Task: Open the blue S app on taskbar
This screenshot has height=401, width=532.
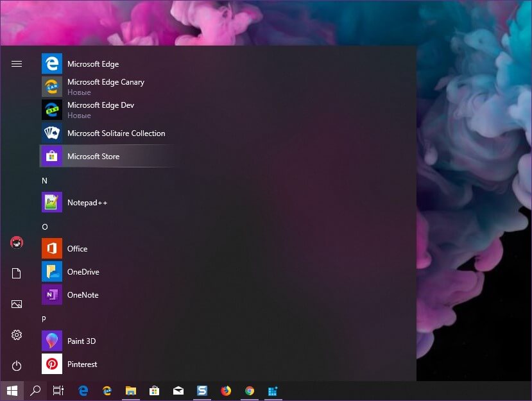Action: click(x=202, y=391)
